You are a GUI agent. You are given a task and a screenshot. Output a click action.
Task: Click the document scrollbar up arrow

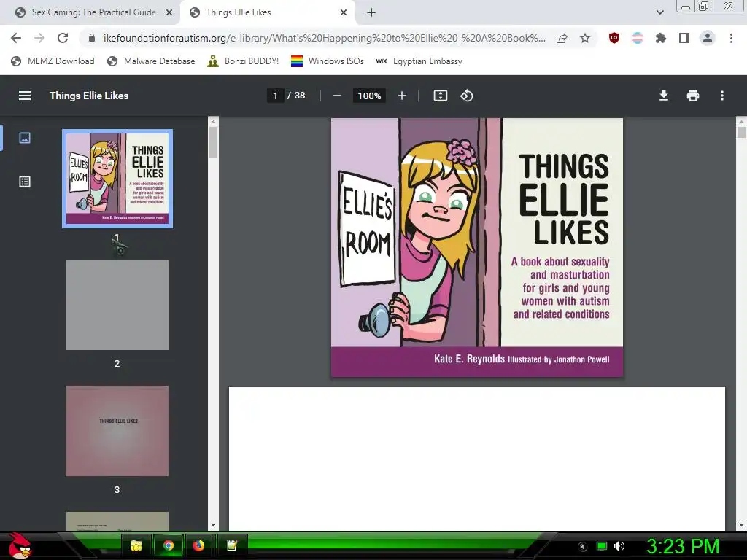pos(741,122)
